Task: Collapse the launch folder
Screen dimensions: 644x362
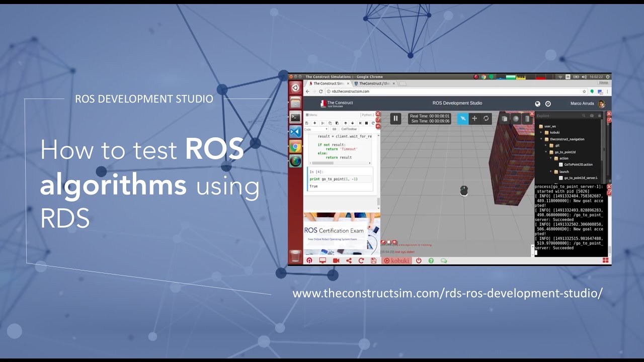Action: [551, 171]
